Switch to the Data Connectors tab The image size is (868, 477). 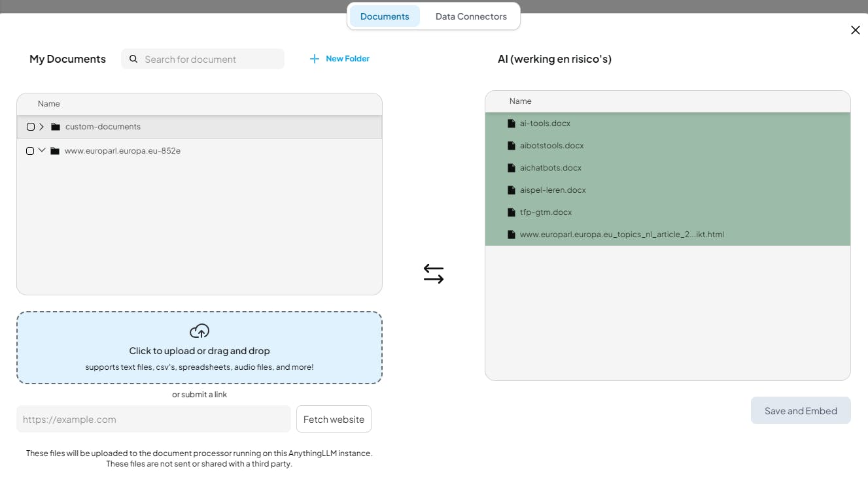[x=471, y=16]
